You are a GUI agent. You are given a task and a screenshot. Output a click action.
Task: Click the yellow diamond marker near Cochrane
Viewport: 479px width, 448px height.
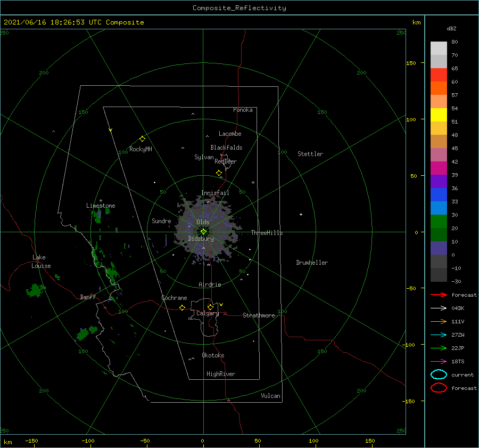(183, 308)
